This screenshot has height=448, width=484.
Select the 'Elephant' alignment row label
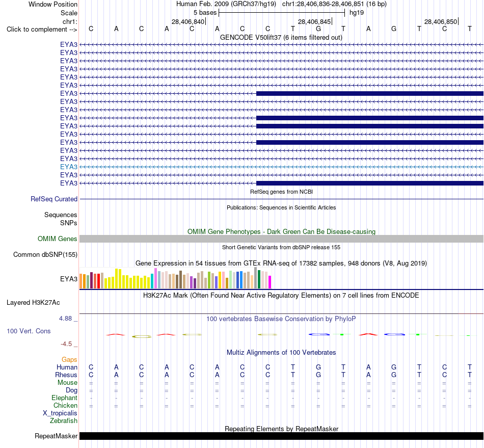click(x=64, y=398)
